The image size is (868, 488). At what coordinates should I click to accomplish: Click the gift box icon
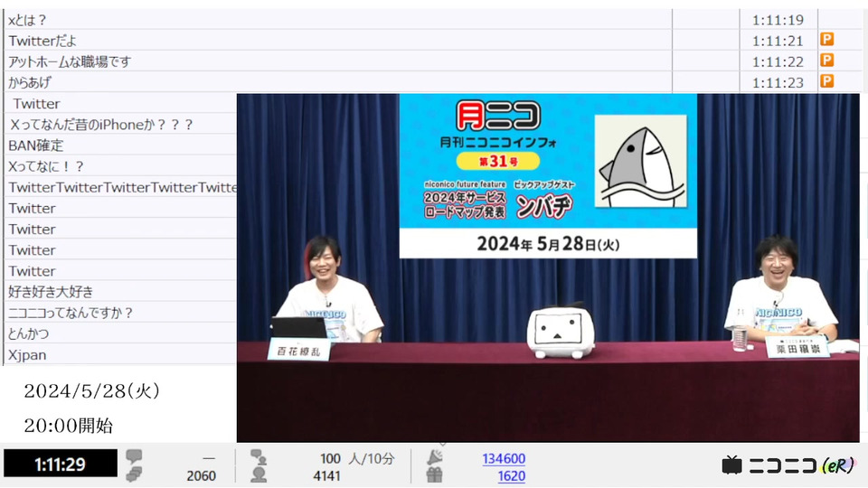(435, 474)
